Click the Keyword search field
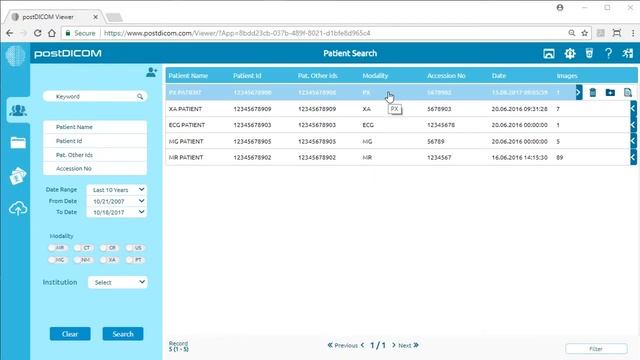The height and width of the screenshot is (360, 640). click(95, 97)
